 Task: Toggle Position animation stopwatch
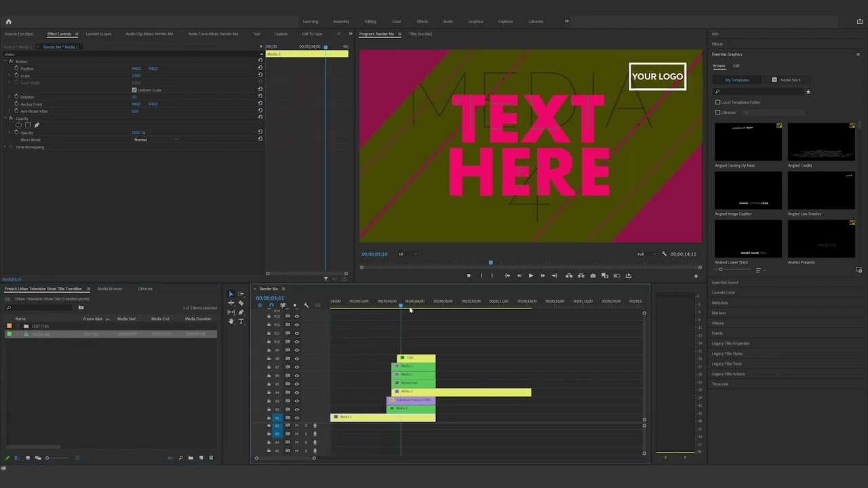[16, 68]
